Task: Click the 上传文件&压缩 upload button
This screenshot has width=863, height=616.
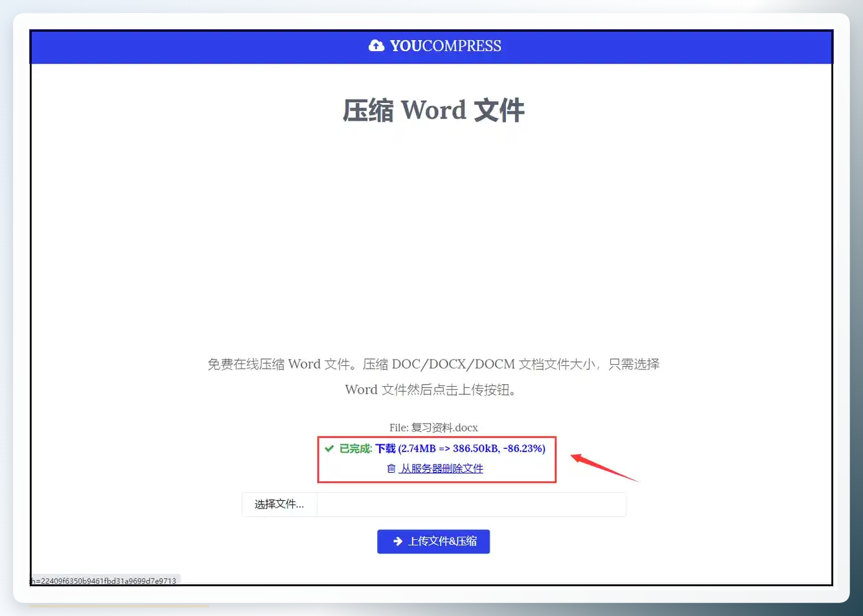Action: (x=433, y=542)
